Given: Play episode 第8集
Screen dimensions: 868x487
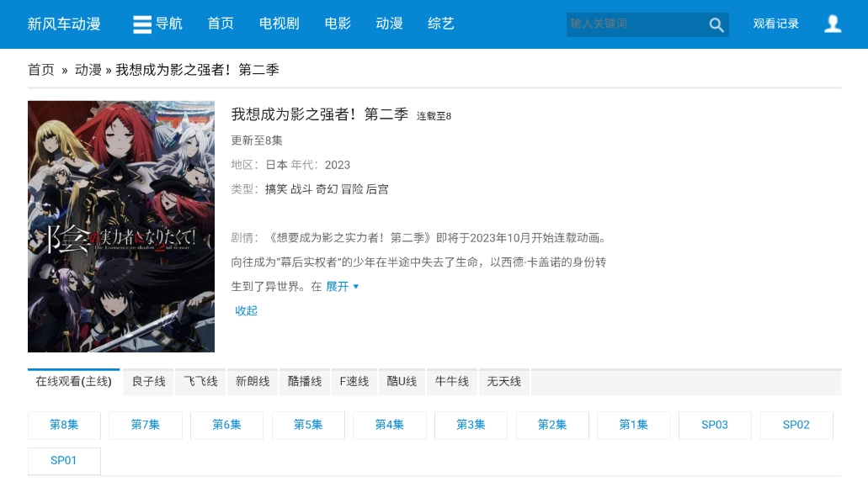Looking at the screenshot, I should pyautogui.click(x=64, y=425).
